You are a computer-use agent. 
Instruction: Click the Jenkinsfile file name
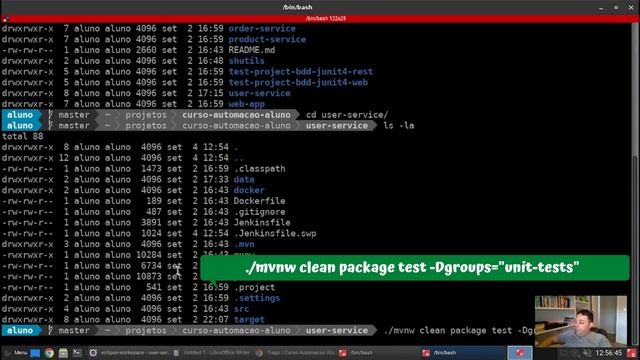262,222
